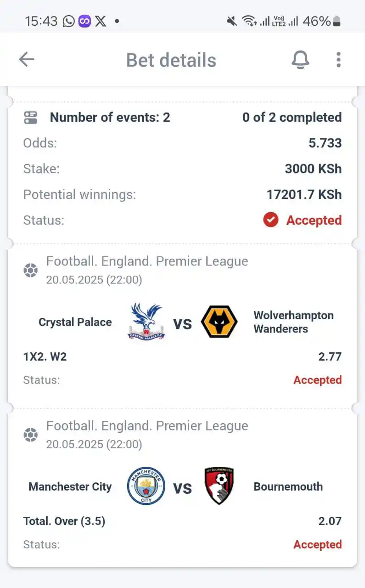Tap the Wolverhampton Wanderers wolf logo
Screen dimensions: 365x588
[x=219, y=322]
